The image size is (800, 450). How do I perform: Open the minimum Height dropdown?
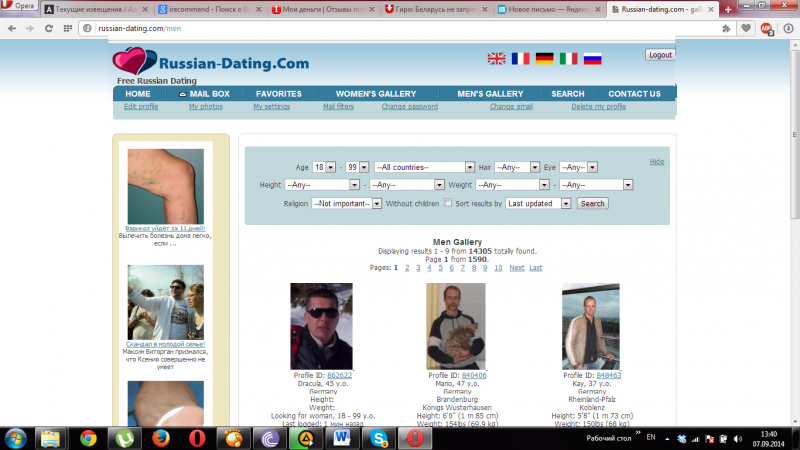[x=322, y=185]
